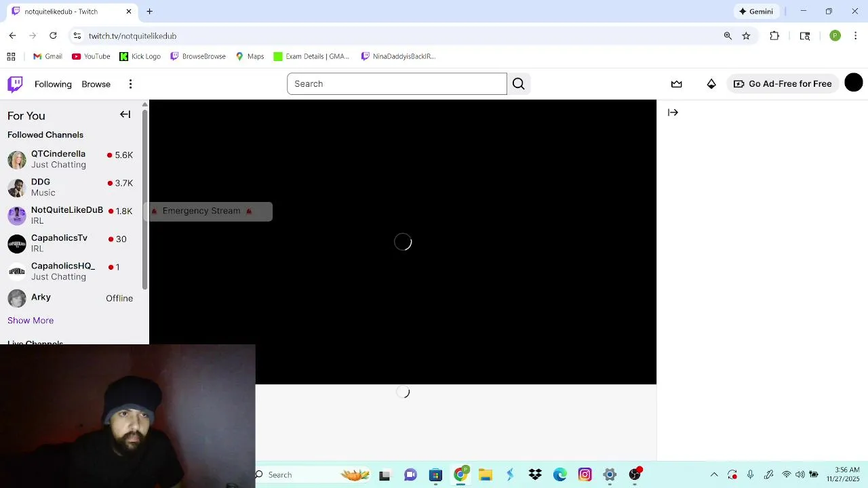
Task: Open the apps grid in bookmarks bar
Action: pyautogui.click(x=11, y=56)
